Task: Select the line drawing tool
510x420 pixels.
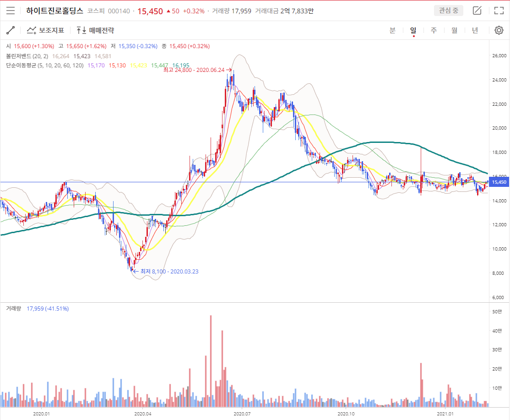Action: click(11, 30)
